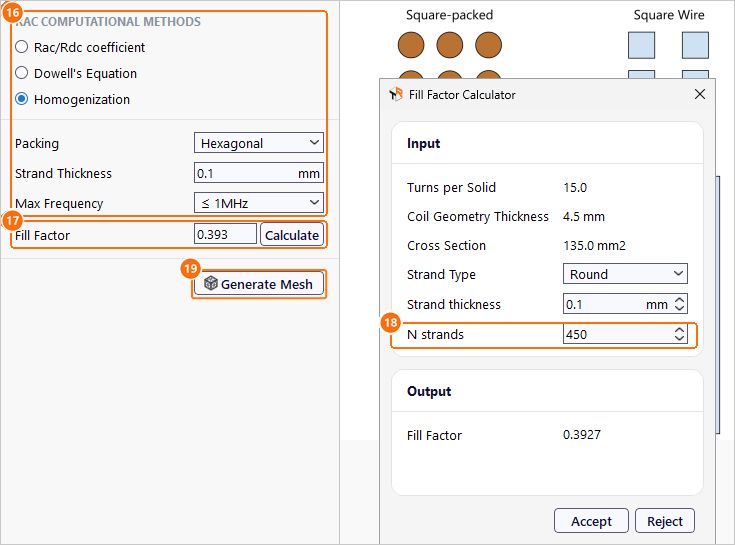Click the Input section heading

[423, 143]
